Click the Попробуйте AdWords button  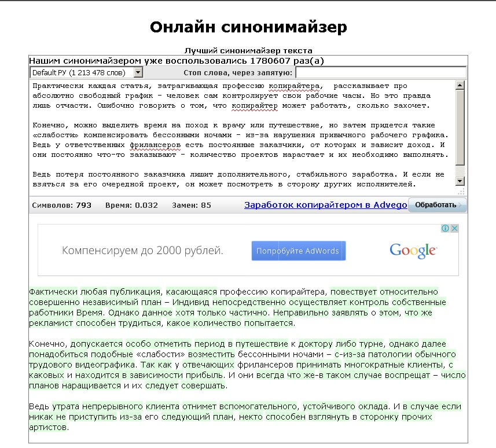pos(298,250)
